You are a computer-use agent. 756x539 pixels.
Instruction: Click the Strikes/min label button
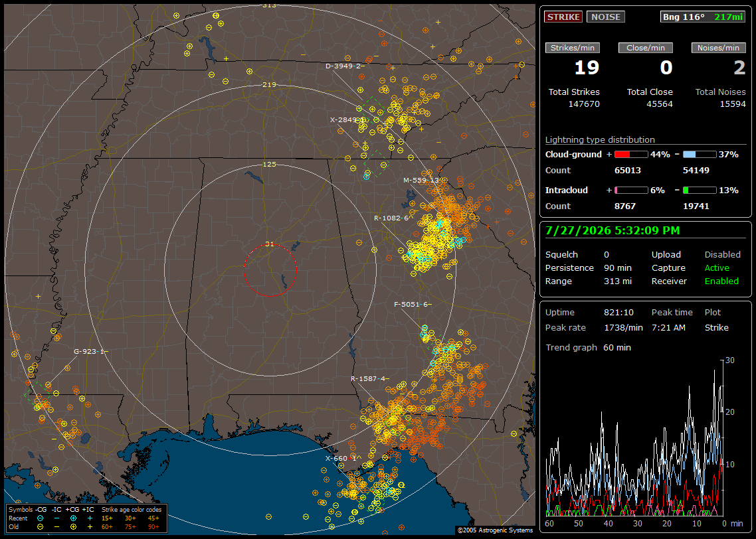573,48
